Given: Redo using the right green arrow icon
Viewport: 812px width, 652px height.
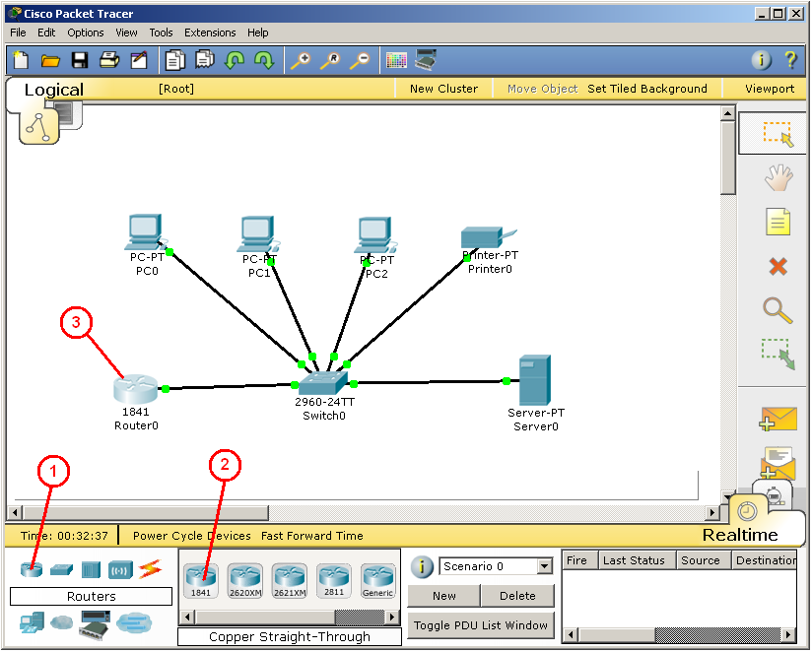Looking at the screenshot, I should point(264,60).
